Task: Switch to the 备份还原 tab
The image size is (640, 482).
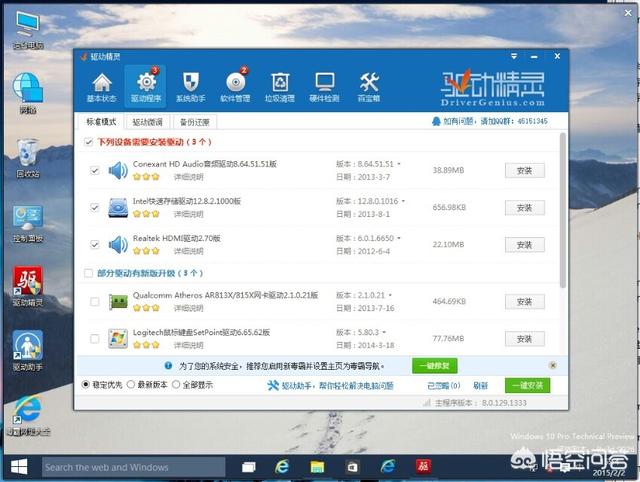Action: [194, 121]
